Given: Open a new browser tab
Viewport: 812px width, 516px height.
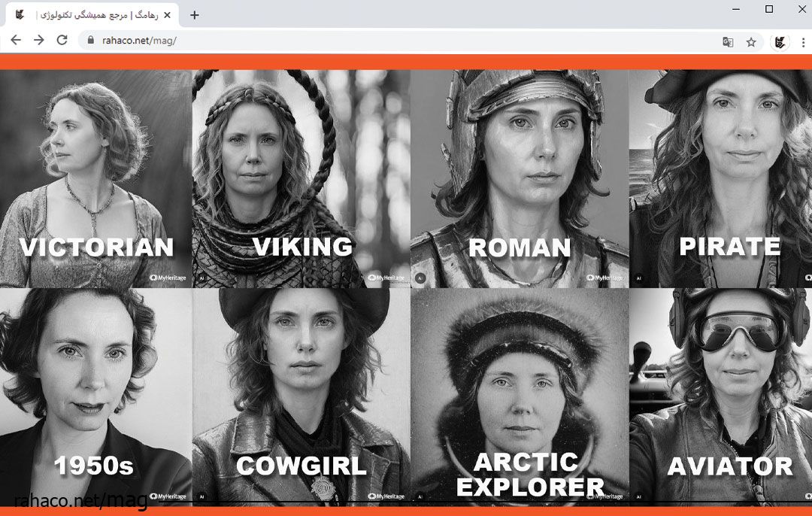Looking at the screenshot, I should tap(194, 15).
